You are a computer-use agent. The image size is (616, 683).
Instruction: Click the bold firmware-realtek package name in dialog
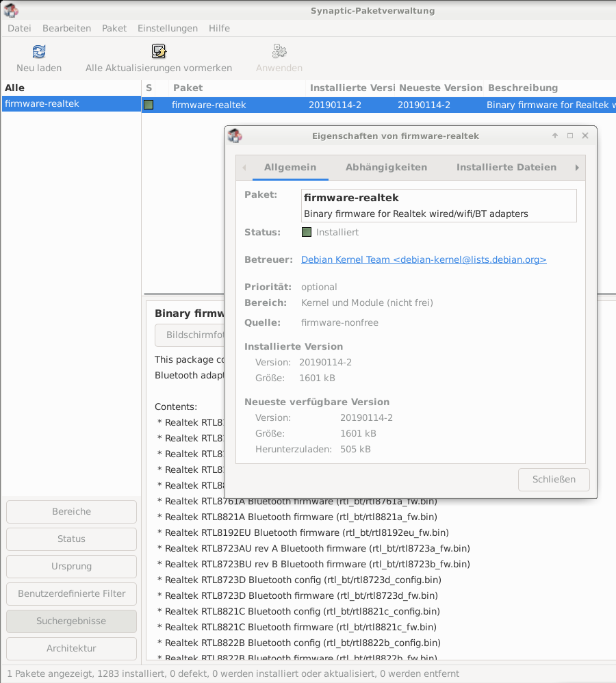pos(351,198)
